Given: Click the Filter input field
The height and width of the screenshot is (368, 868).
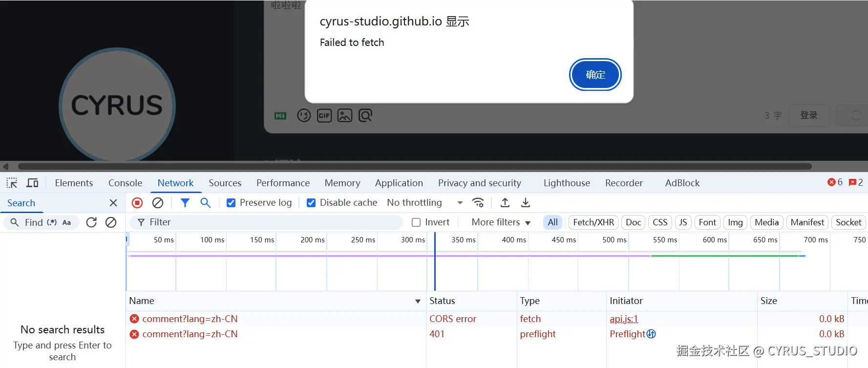Looking at the screenshot, I should point(266,222).
